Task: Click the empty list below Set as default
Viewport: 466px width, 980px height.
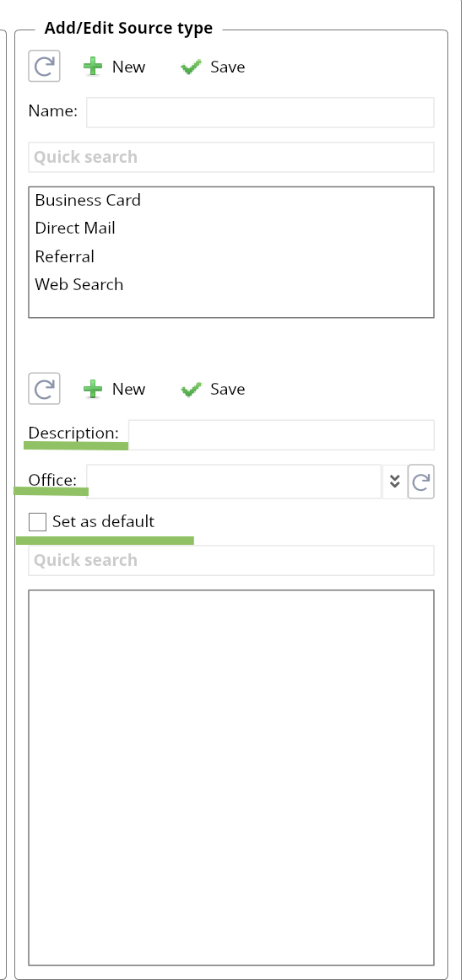Action: [231, 778]
